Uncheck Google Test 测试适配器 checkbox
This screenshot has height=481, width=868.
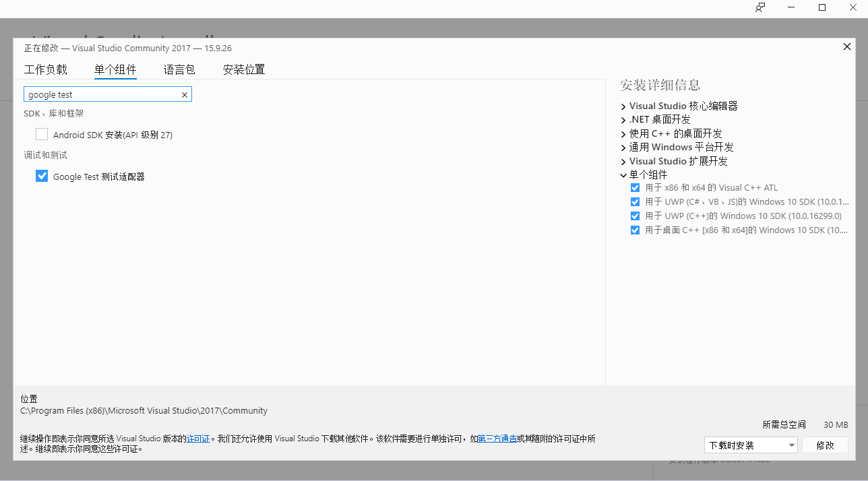tap(42, 176)
